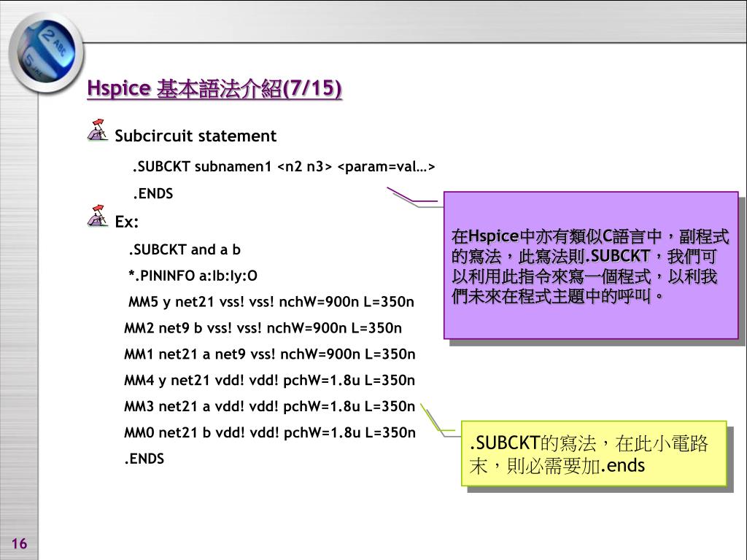Click the '.SUBCKT and a b' line

[x=185, y=249]
